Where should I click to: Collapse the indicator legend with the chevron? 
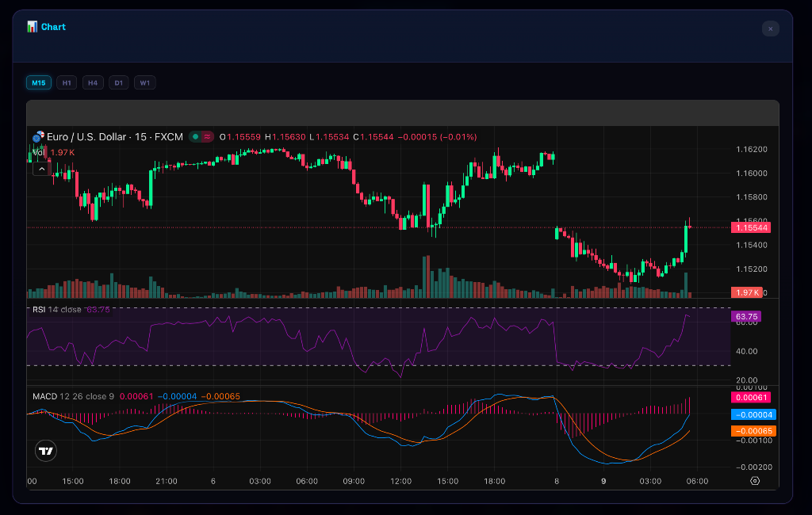tap(40, 168)
